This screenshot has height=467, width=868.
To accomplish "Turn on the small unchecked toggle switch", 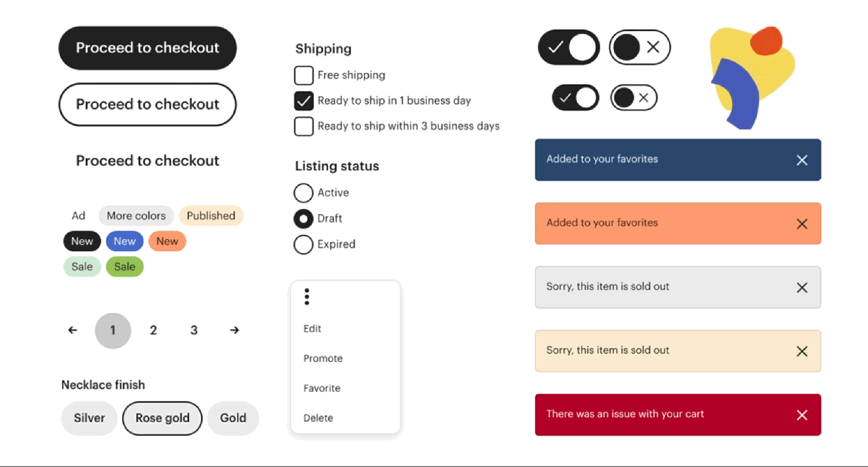I will (x=634, y=98).
